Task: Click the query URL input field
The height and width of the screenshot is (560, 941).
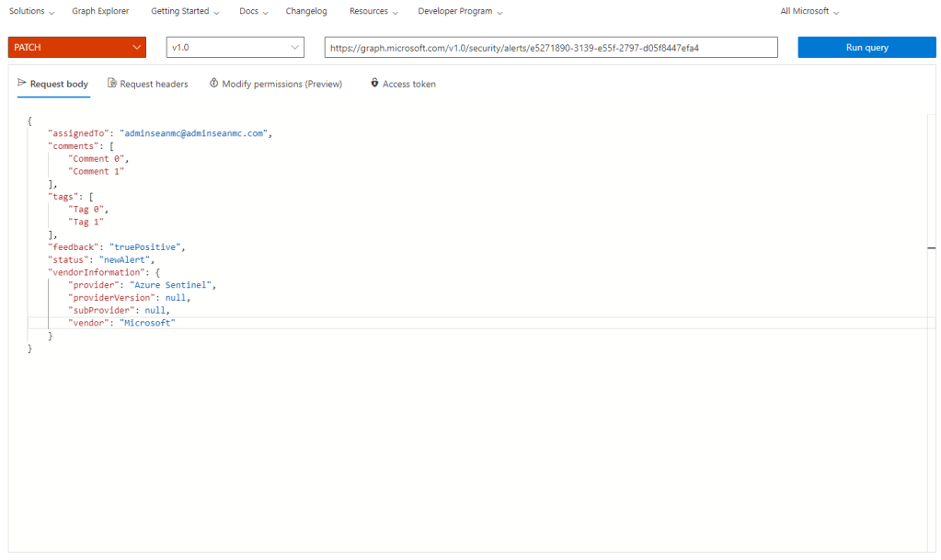Action: click(550, 47)
